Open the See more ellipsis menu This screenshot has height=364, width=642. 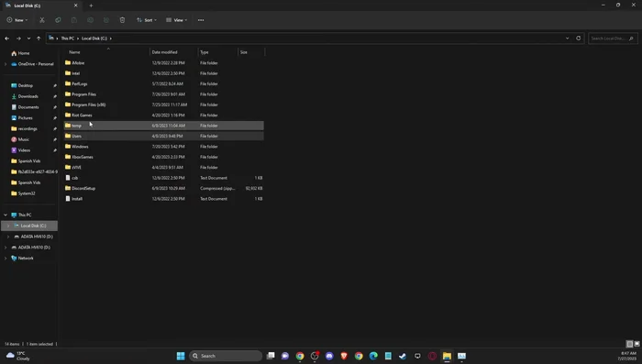[201, 20]
